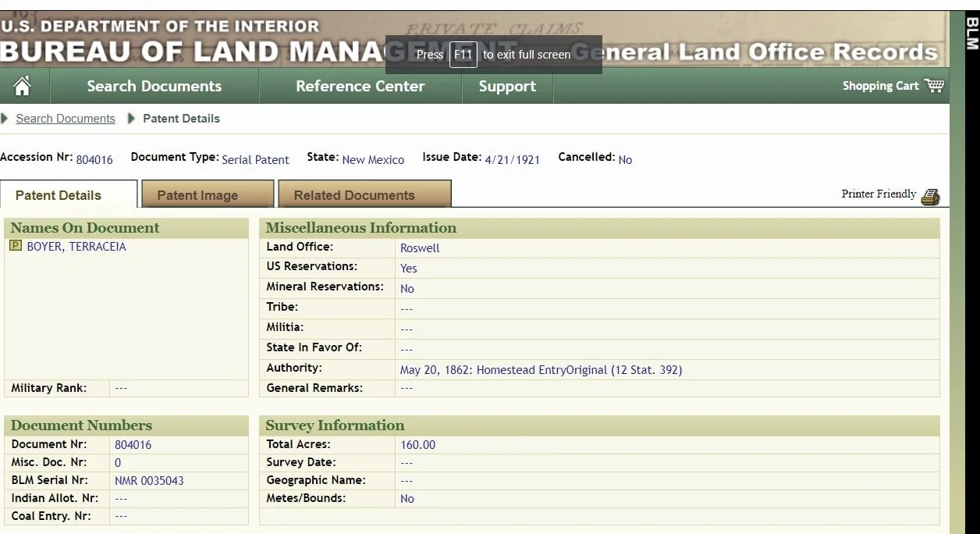Click the Geographic Name label
Screen dimensions: 980x534
click(316, 480)
